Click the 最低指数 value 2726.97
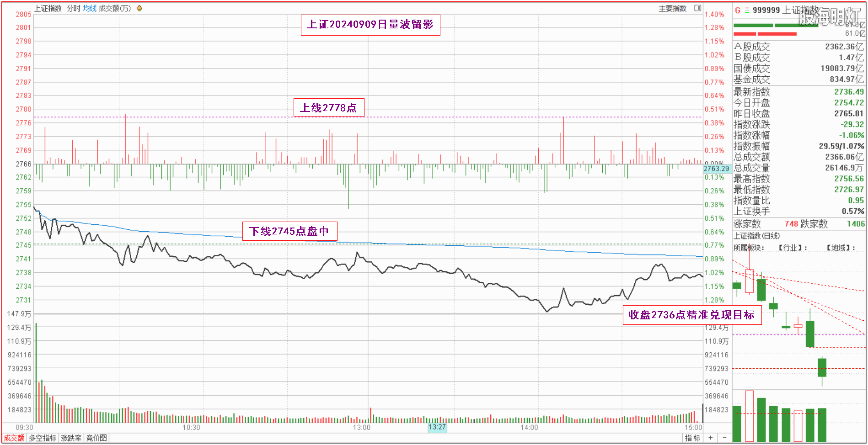The width and height of the screenshot is (868, 445). click(x=849, y=190)
